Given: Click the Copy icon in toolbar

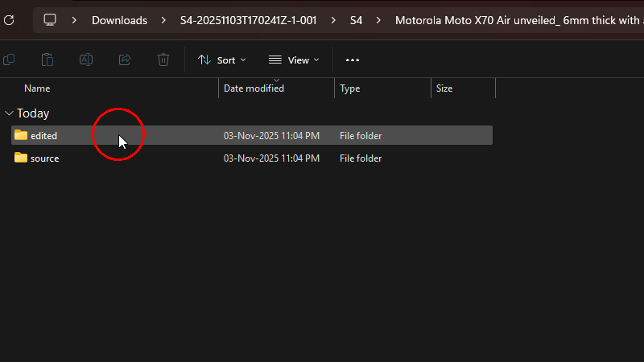Looking at the screenshot, I should coord(9,60).
